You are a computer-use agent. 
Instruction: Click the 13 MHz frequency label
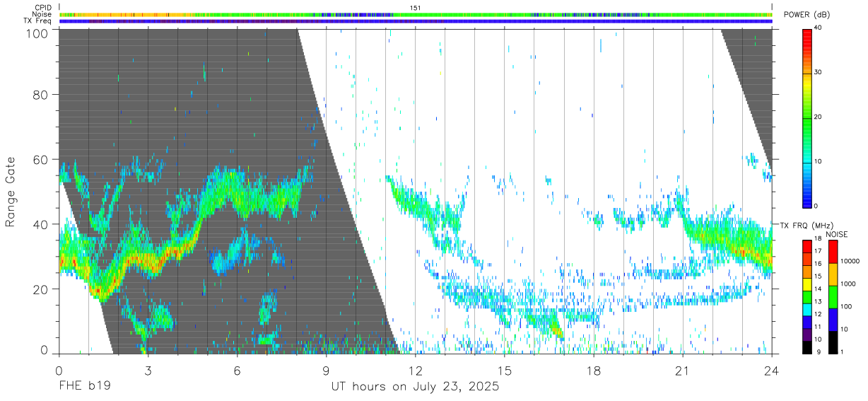coord(817,302)
